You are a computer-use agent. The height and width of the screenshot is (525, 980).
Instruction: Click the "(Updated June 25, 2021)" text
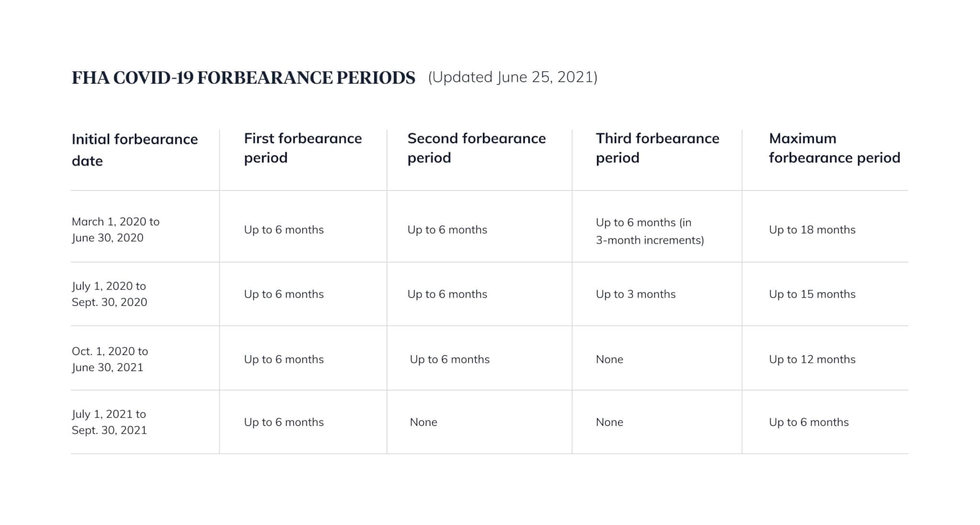coord(512,77)
